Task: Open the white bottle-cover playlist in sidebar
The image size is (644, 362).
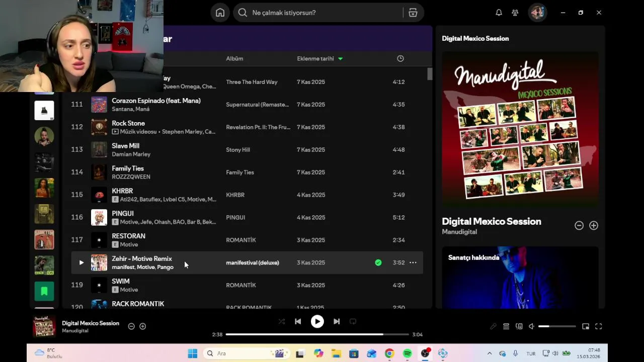Action: point(44,110)
